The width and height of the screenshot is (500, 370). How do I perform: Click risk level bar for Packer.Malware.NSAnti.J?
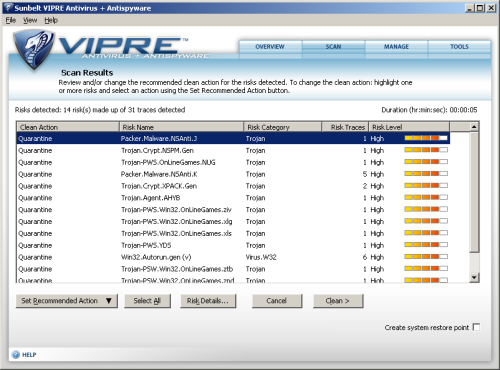(x=426, y=138)
